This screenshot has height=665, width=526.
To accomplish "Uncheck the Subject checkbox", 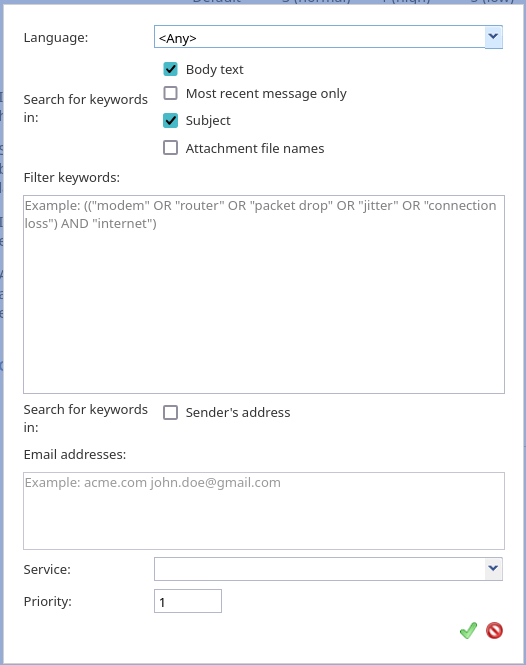I will click(171, 120).
